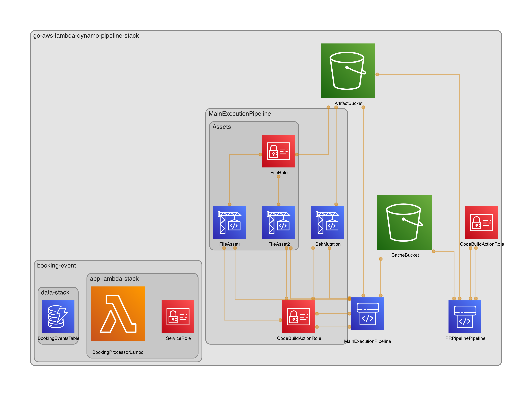Click the app-lambda-stack group title
The image size is (532, 396).
click(114, 279)
